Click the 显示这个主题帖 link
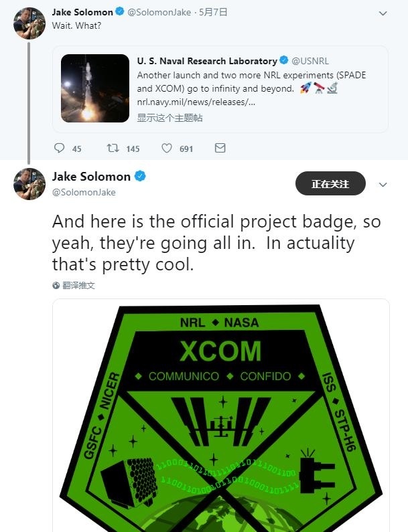 [x=169, y=118]
